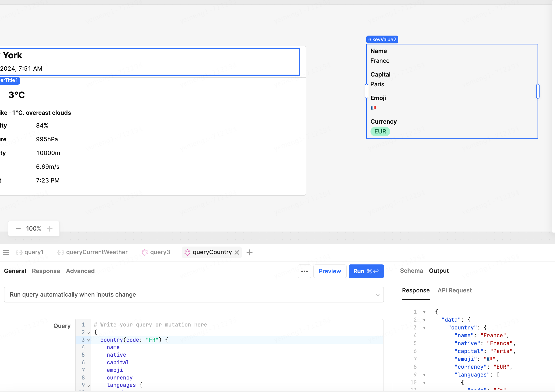555x392 pixels.
Task: Collapse the "languages" array in response
Action: tap(424, 375)
